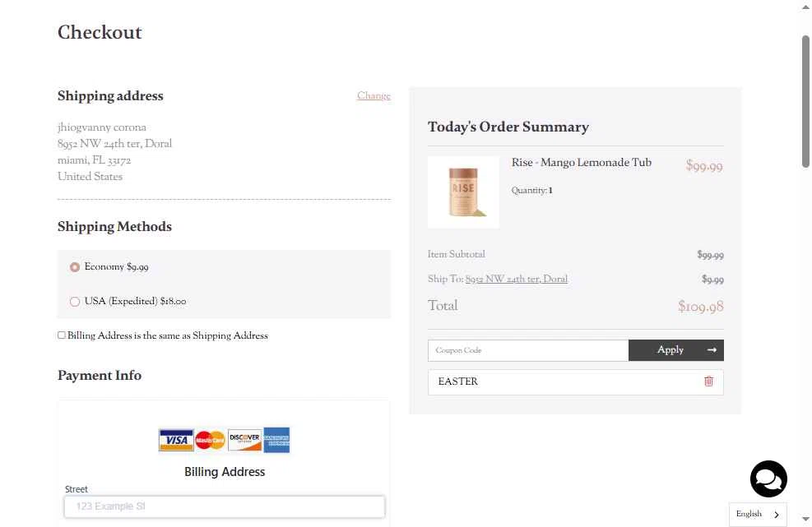This screenshot has height=527, width=812.
Task: Check Billing Address same as Shipping Address
Action: [x=62, y=335]
